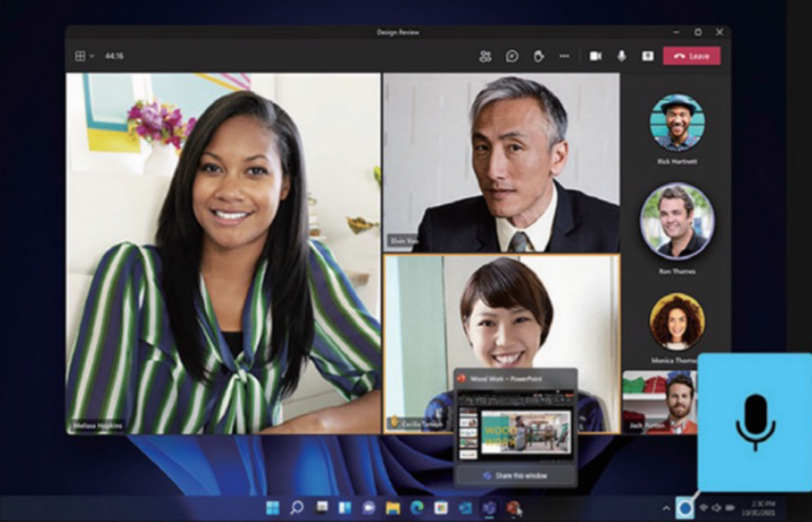
Task: Leave the Design Review meeting
Action: pyautogui.click(x=691, y=56)
